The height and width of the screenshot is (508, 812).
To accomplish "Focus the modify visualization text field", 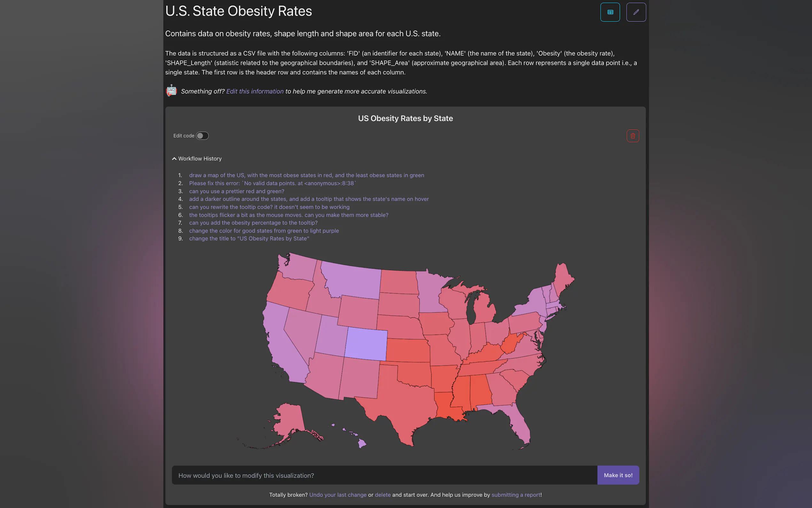I will tap(384, 475).
